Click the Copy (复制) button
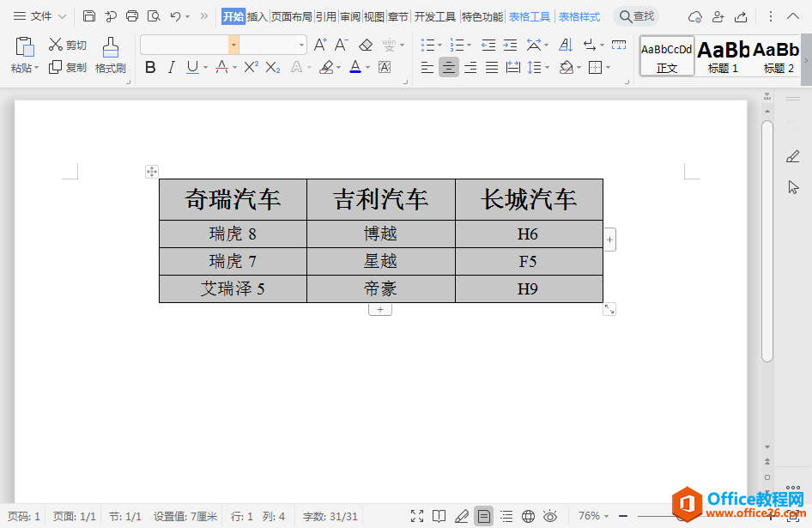Screen dimensions: 812x528 pos(67,67)
